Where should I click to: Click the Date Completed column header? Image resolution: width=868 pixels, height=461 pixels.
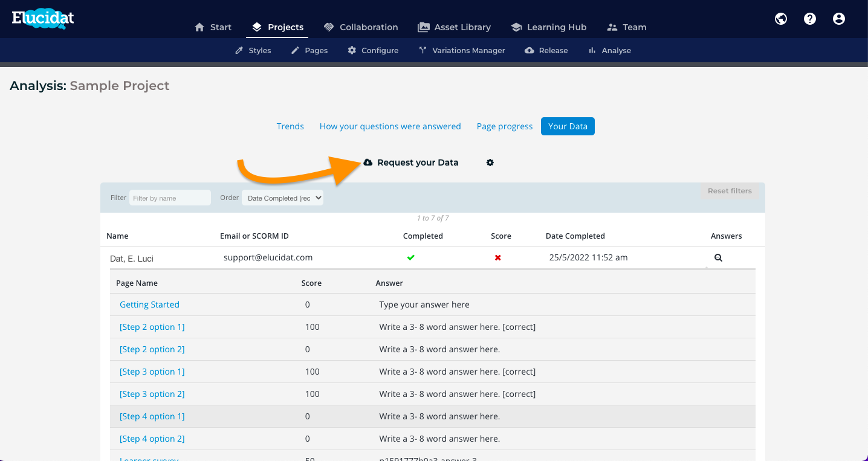(575, 236)
